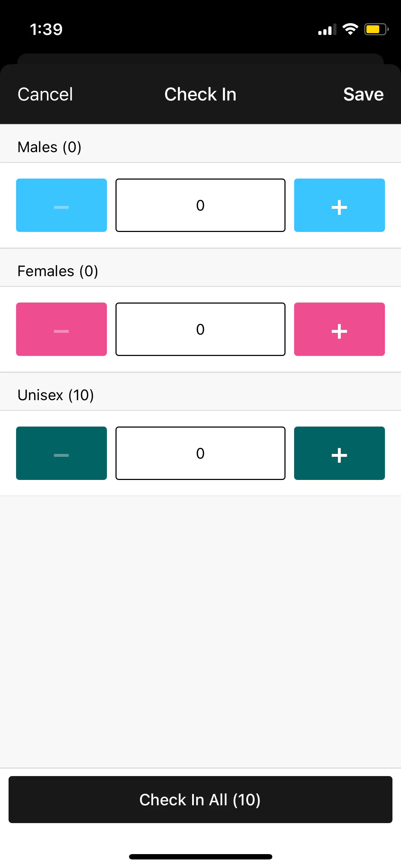Tap the Females (0) section header
This screenshot has width=401, height=868.
click(58, 271)
